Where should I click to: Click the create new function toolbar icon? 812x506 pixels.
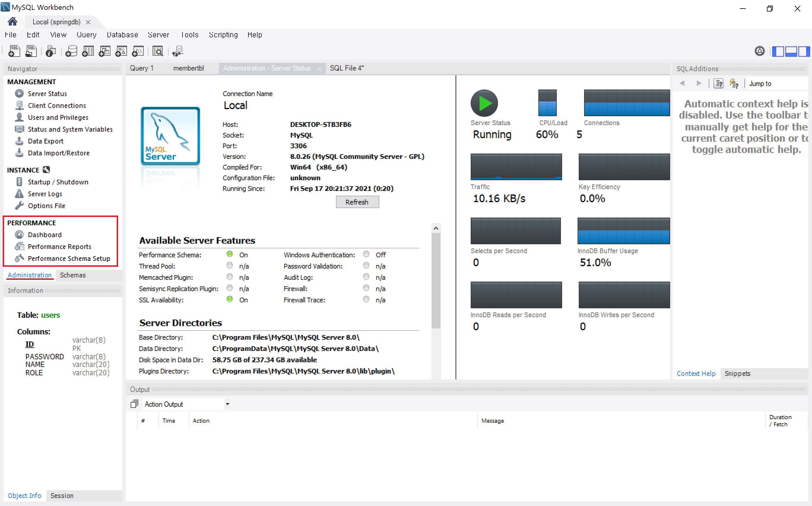[138, 51]
